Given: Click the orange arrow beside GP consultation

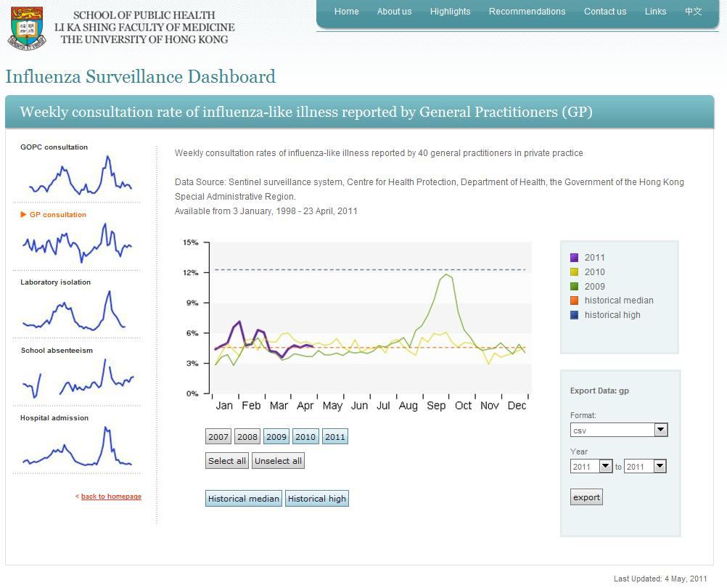Looking at the screenshot, I should 24,215.
